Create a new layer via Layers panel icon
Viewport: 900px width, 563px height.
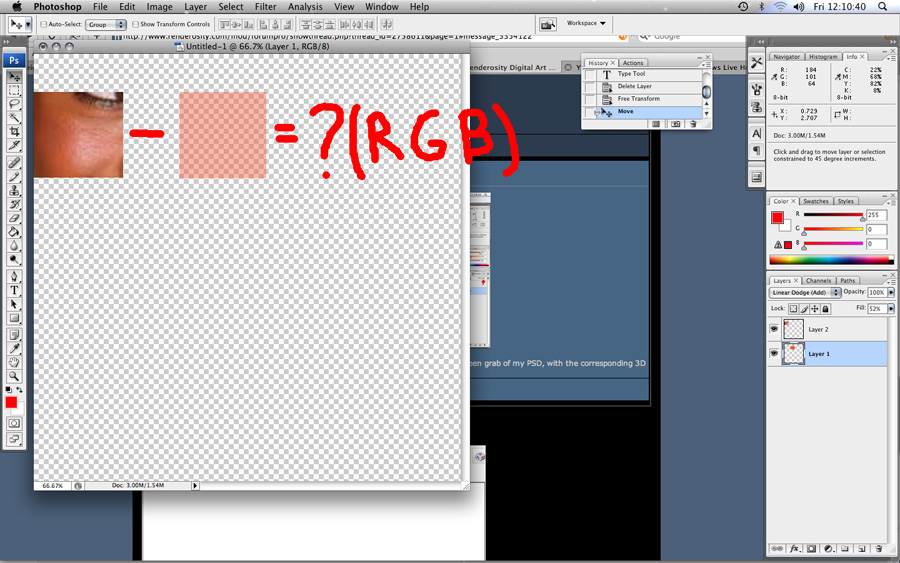[862, 549]
